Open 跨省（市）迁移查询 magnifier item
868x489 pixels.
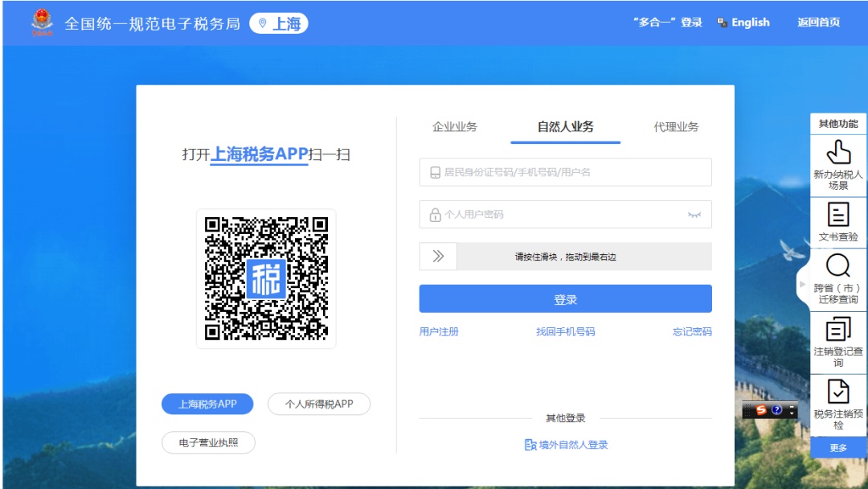tap(838, 279)
